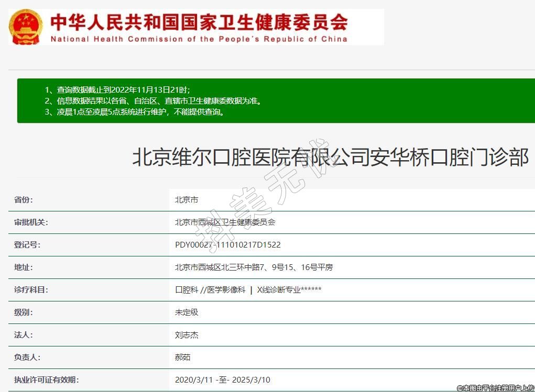Click the 未定级 level value
Screen dimensions: 535x392
pyautogui.click(x=187, y=312)
